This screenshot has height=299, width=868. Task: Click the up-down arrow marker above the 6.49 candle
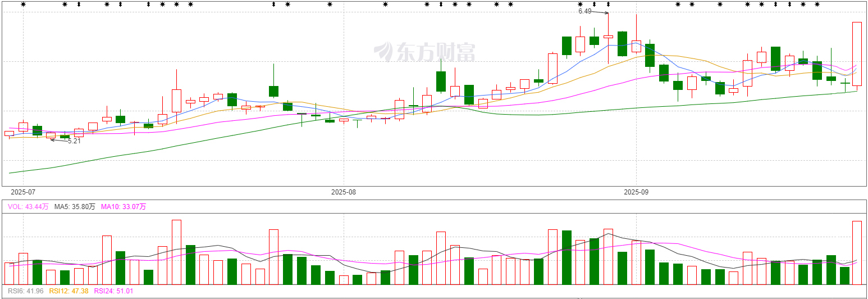[x=608, y=4]
